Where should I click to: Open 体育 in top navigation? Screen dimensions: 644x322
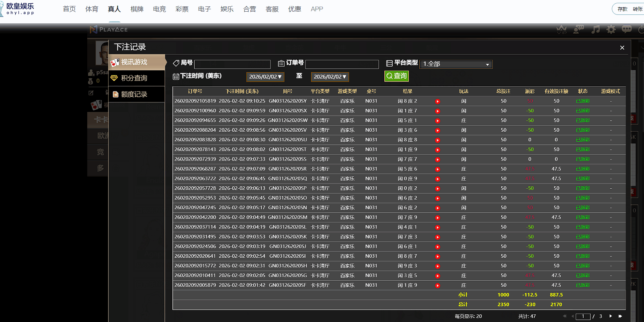[92, 9]
